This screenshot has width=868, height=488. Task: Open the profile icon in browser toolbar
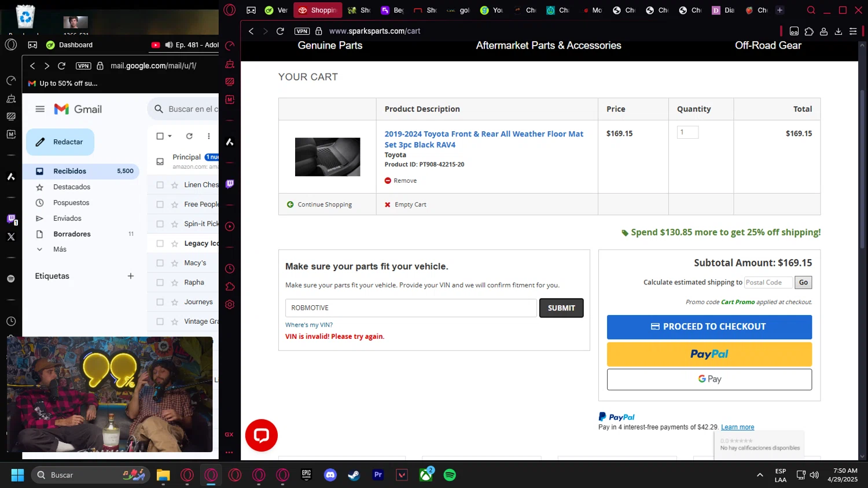pyautogui.click(x=823, y=31)
